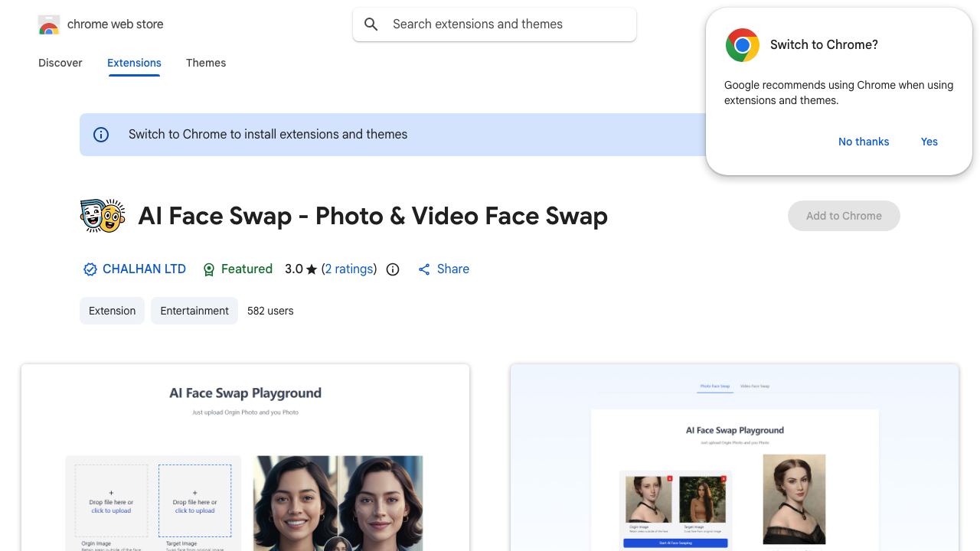Click the ratings info circle icon
The image size is (980, 551).
click(393, 269)
